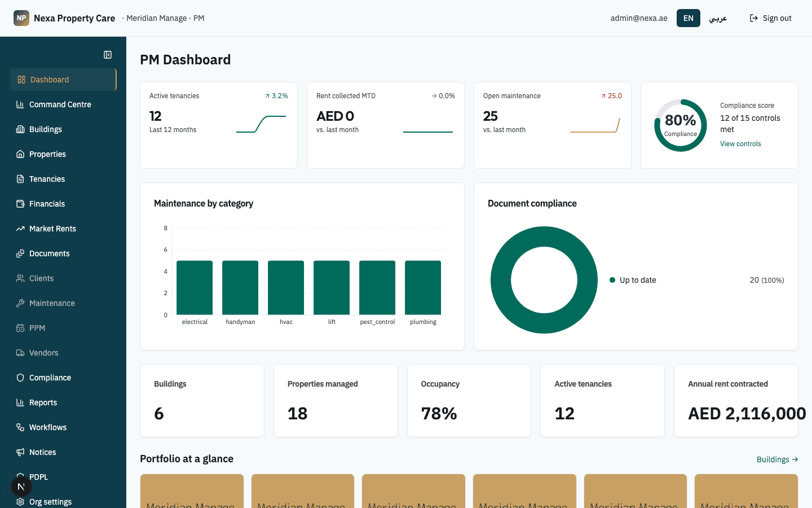The width and height of the screenshot is (812, 508).
Task: Follow the Buildings arrow link
Action: (x=777, y=459)
